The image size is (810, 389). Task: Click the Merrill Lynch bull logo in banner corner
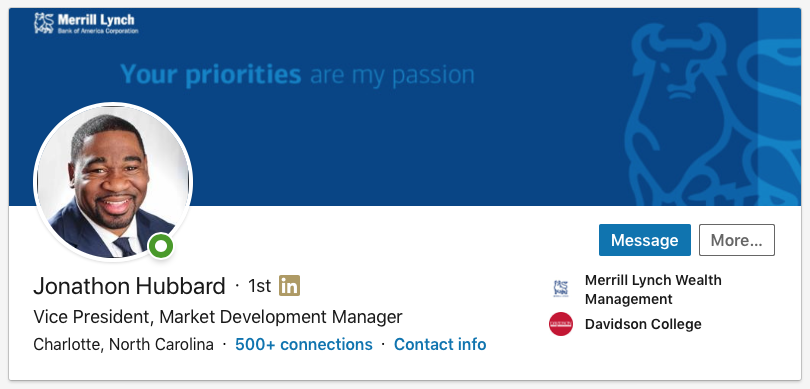click(x=44, y=23)
